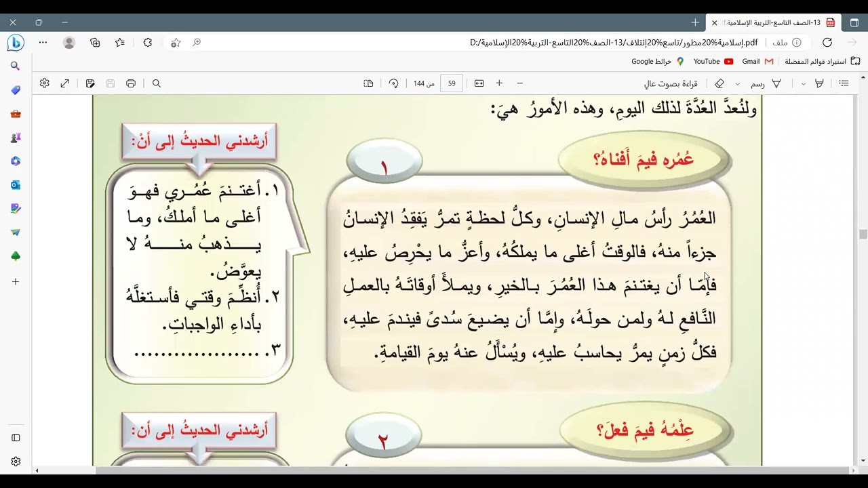Open the Bing Copilot sidebar button
868x488 pixels.
[15, 43]
